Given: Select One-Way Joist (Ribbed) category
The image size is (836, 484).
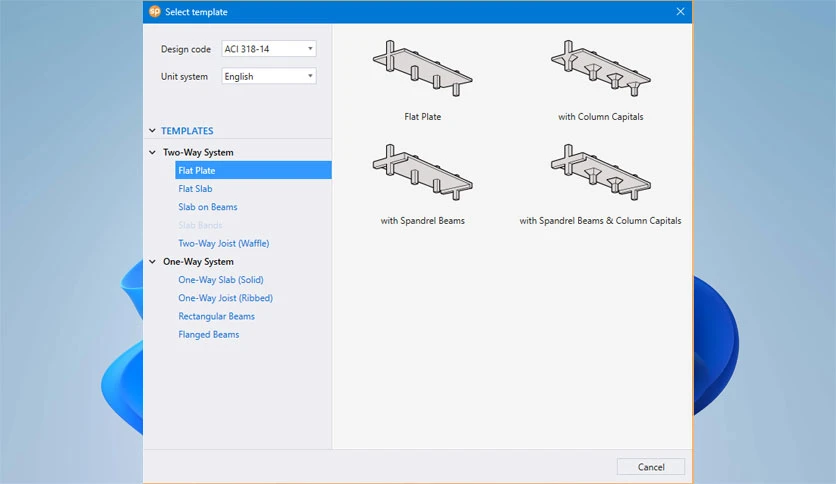Looking at the screenshot, I should 226,298.
